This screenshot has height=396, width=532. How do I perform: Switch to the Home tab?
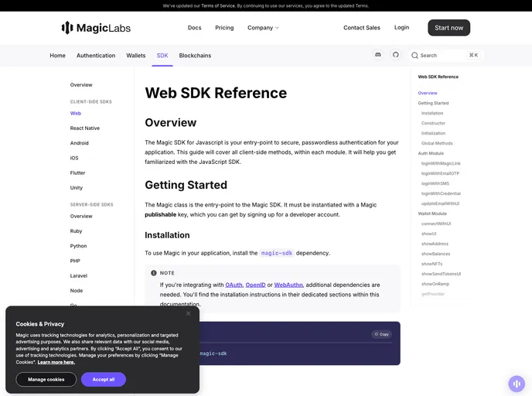[x=58, y=56]
